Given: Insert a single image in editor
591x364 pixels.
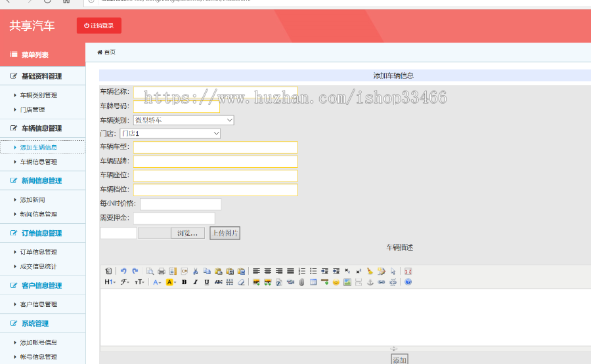Looking at the screenshot, I should pos(256,282).
